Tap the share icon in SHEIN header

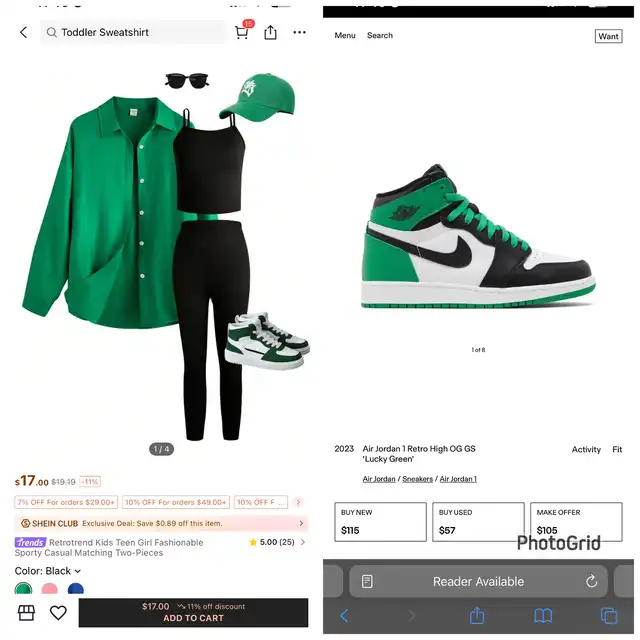point(270,32)
